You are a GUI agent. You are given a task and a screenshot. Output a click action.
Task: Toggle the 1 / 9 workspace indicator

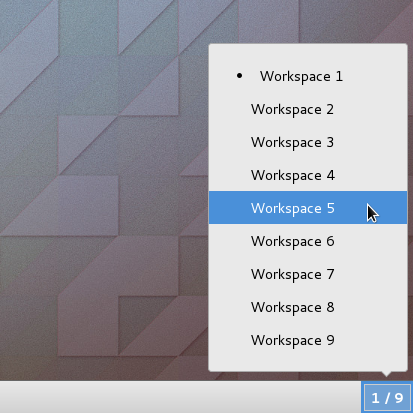387,397
